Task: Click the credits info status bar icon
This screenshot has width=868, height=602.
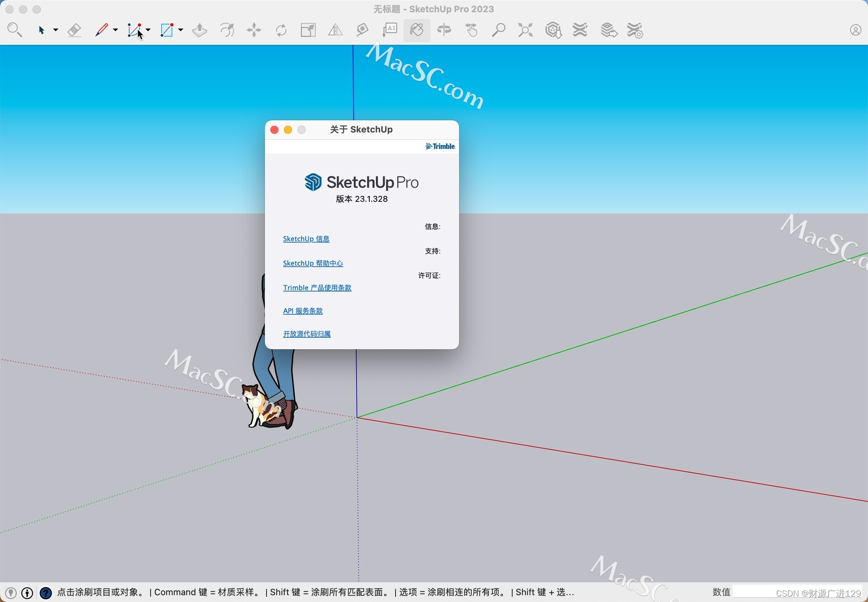Action: point(27,593)
